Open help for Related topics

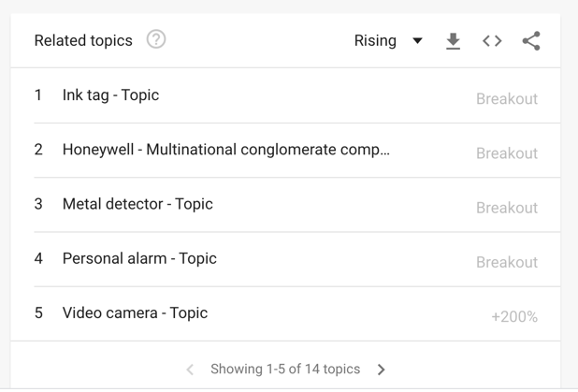coord(156,39)
